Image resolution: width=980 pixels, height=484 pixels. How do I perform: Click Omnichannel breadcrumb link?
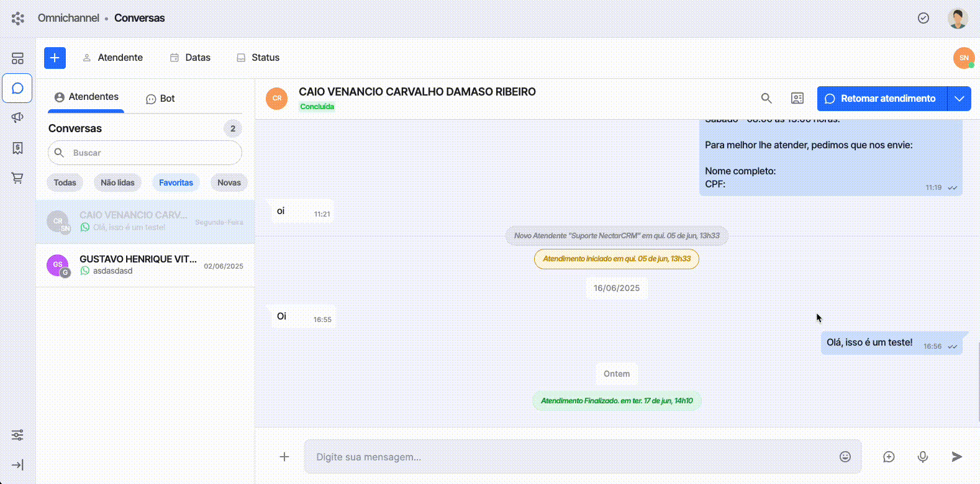coord(68,18)
